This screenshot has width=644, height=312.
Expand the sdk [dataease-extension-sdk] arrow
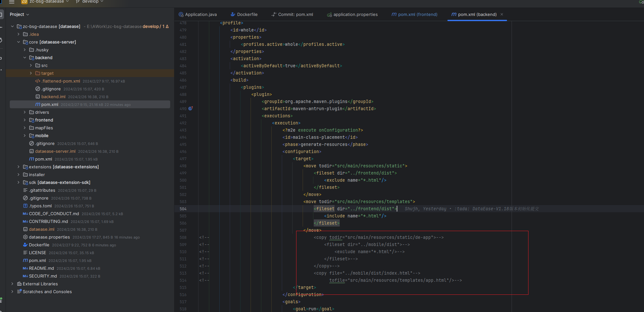pos(19,182)
